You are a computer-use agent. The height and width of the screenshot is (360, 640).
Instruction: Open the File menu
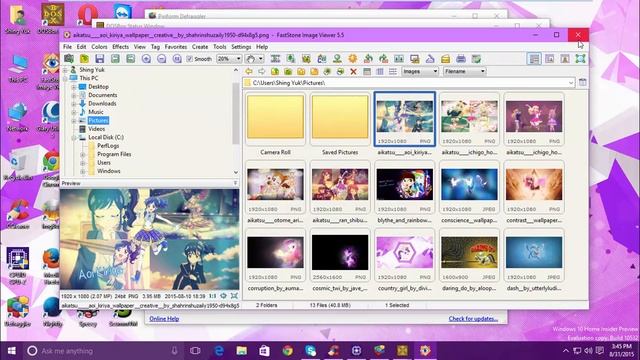[x=67, y=47]
